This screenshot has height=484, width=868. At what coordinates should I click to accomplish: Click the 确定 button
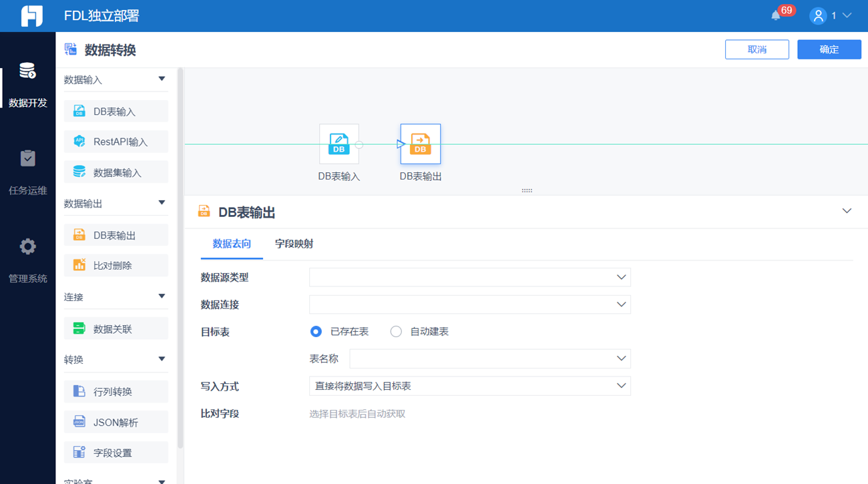pos(829,49)
